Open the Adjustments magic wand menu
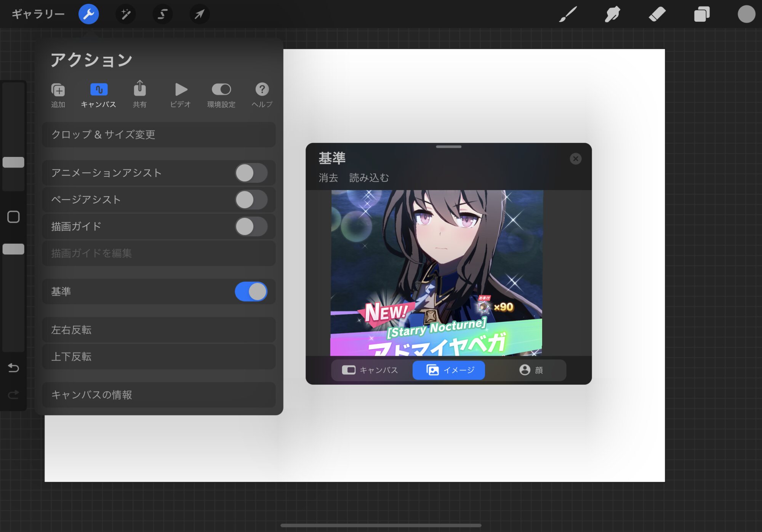The image size is (762, 532). click(125, 14)
